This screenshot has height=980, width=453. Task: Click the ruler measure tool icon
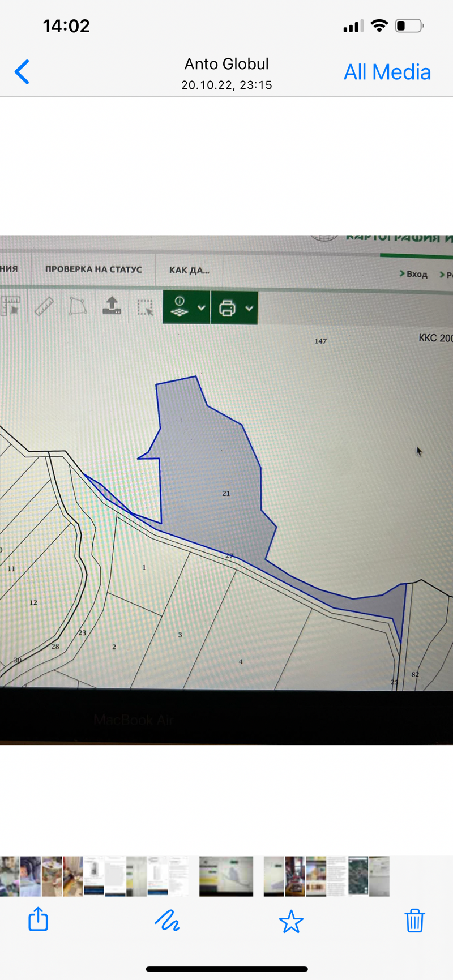point(44,307)
